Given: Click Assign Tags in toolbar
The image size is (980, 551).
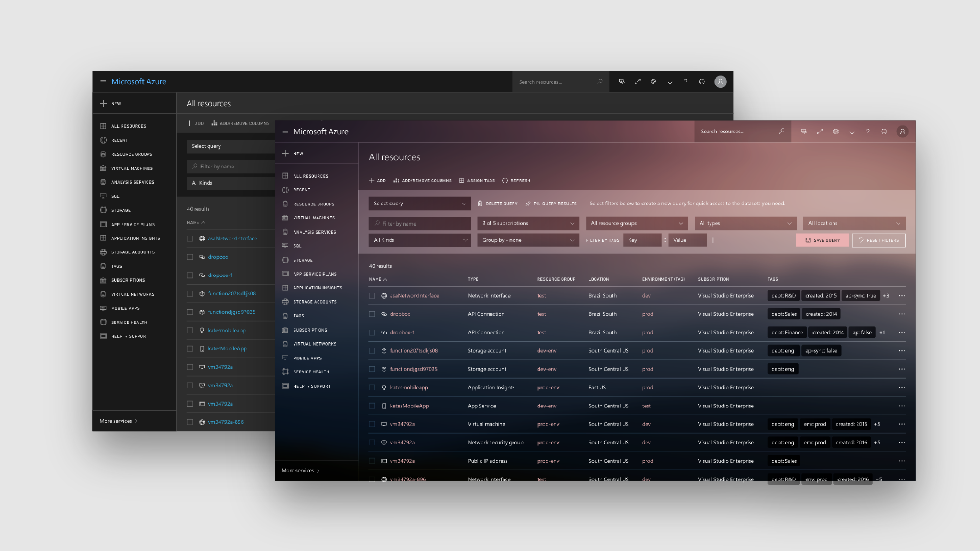Looking at the screenshot, I should tap(477, 180).
